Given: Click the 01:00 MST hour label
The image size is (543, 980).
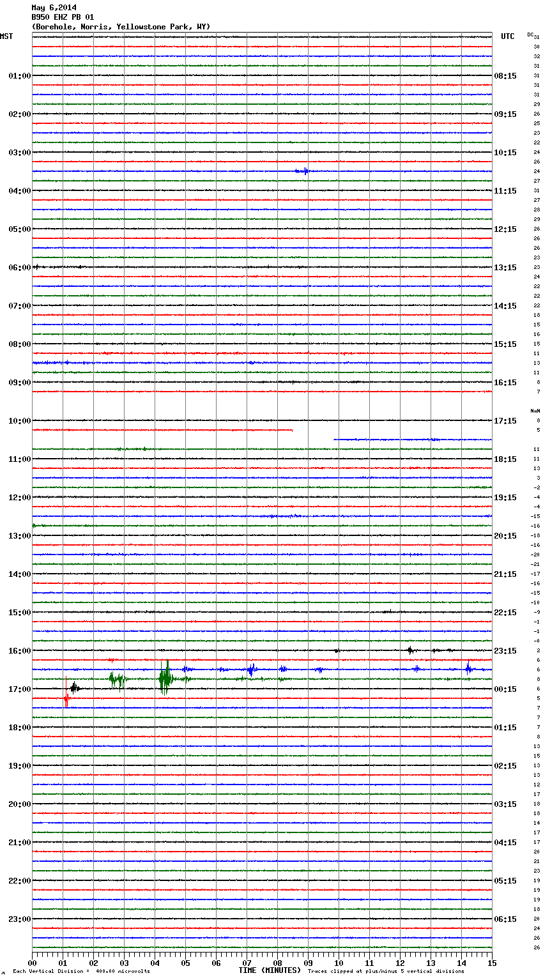Looking at the screenshot, I should point(19,76).
